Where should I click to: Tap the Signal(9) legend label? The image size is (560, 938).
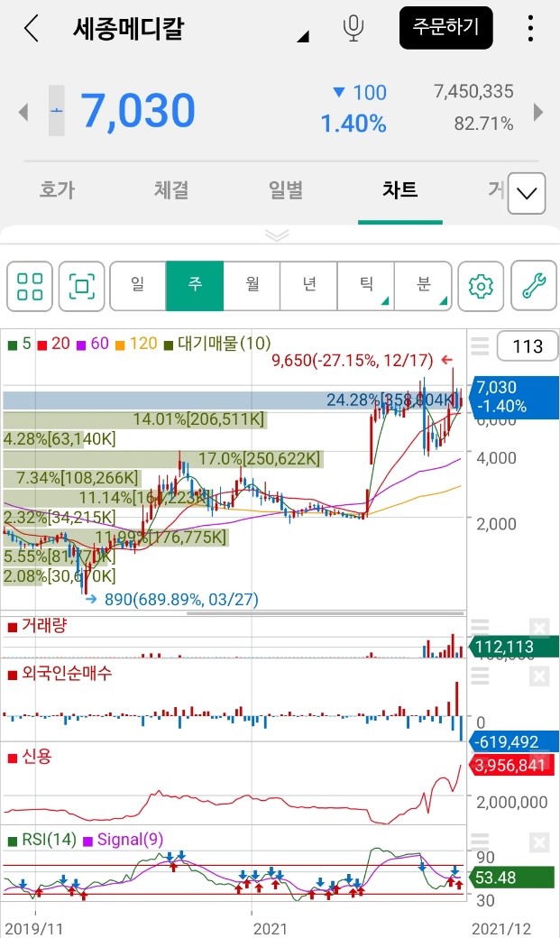(x=124, y=840)
